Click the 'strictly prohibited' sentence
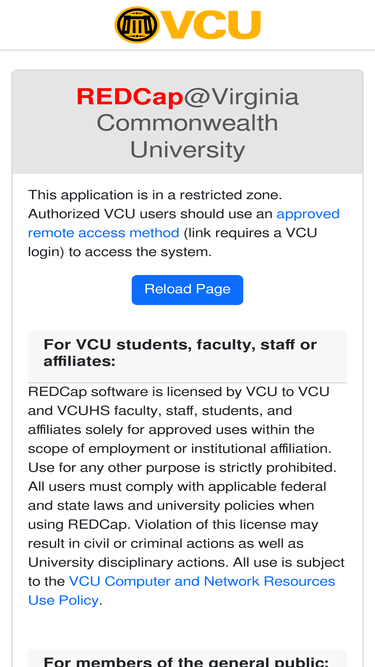 pyautogui.click(x=182, y=467)
